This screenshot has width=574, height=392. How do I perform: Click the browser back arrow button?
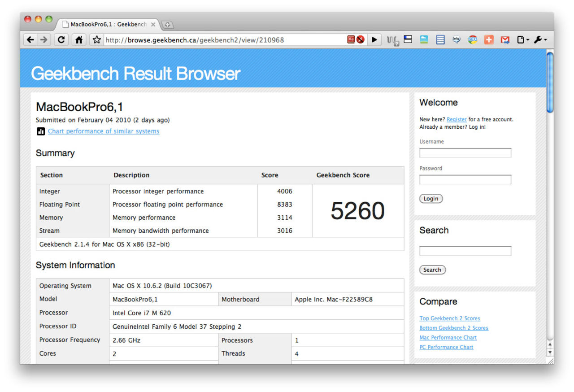(30, 40)
